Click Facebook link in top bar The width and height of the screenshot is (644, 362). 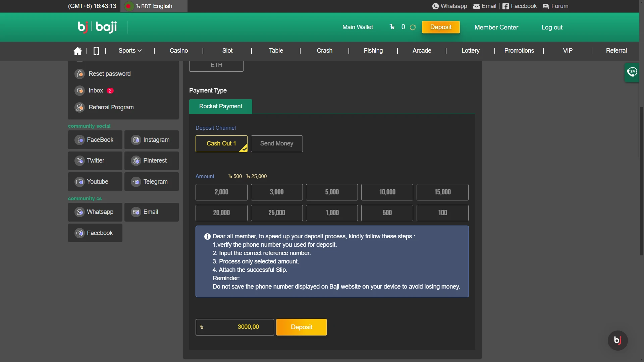tap(520, 6)
